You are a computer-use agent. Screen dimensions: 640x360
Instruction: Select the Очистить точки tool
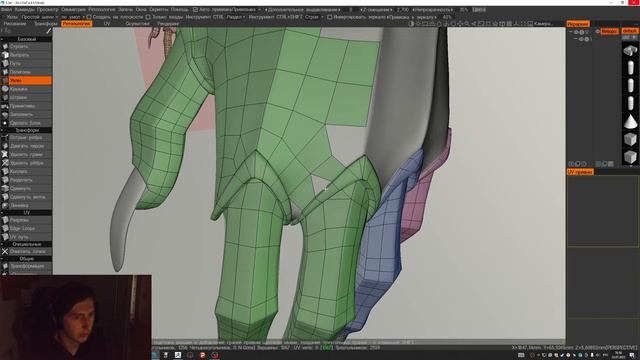26,251
